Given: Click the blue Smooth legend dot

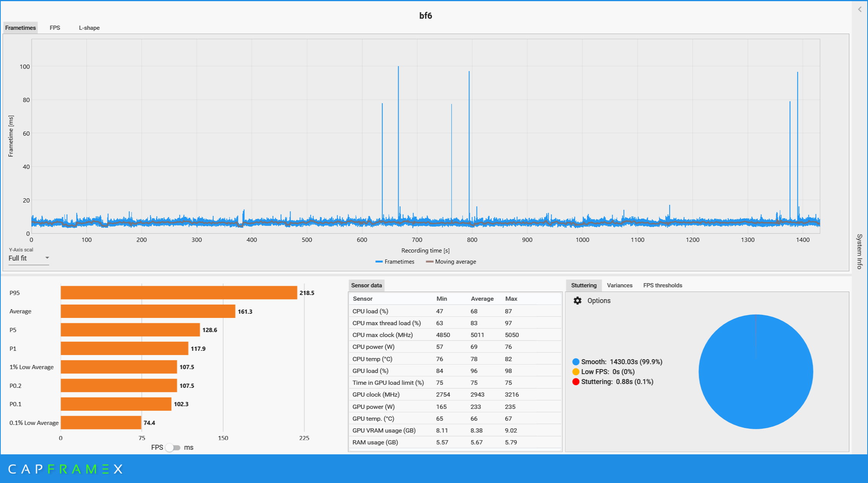Looking at the screenshot, I should (576, 362).
